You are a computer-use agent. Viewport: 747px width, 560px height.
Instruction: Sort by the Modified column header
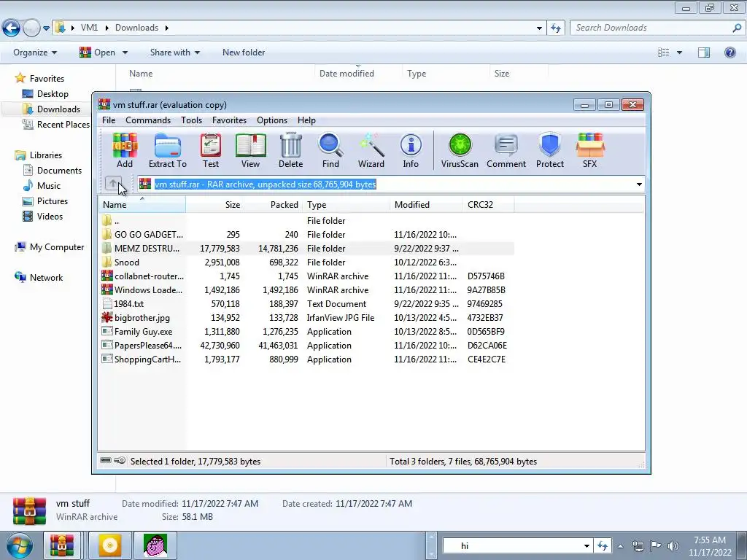[x=426, y=205]
